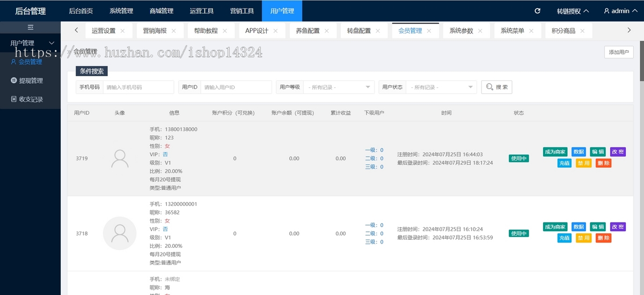Go to 后台首页 in top navigation
This screenshot has height=295, width=644.
(x=81, y=11)
